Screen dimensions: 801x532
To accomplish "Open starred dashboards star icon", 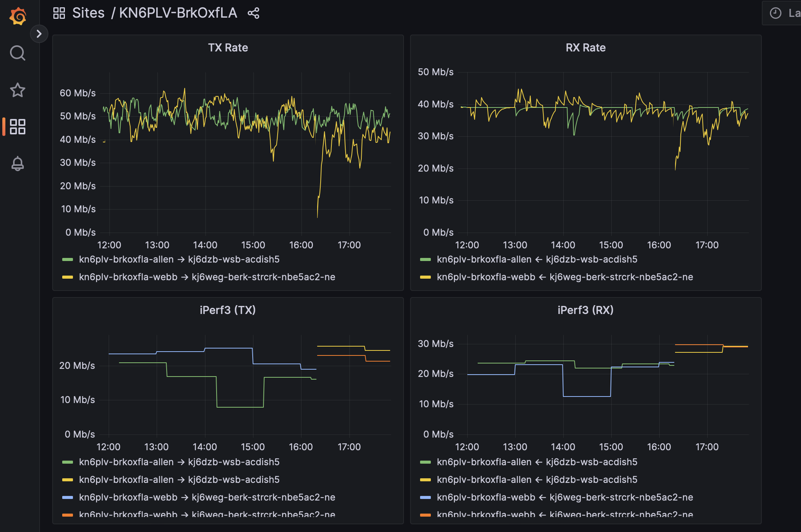I will (18, 90).
